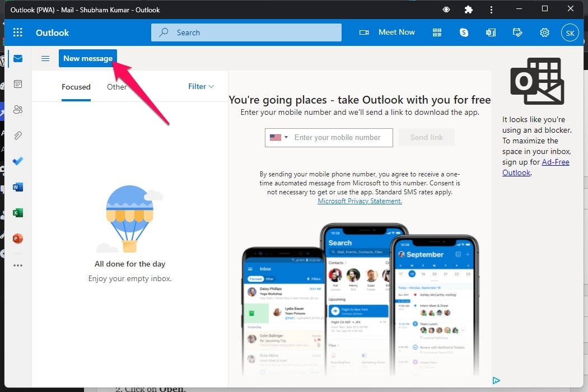Screen dimensions: 588x392
Task: Expand more apps ellipsis in sidebar
Action: [x=18, y=265]
